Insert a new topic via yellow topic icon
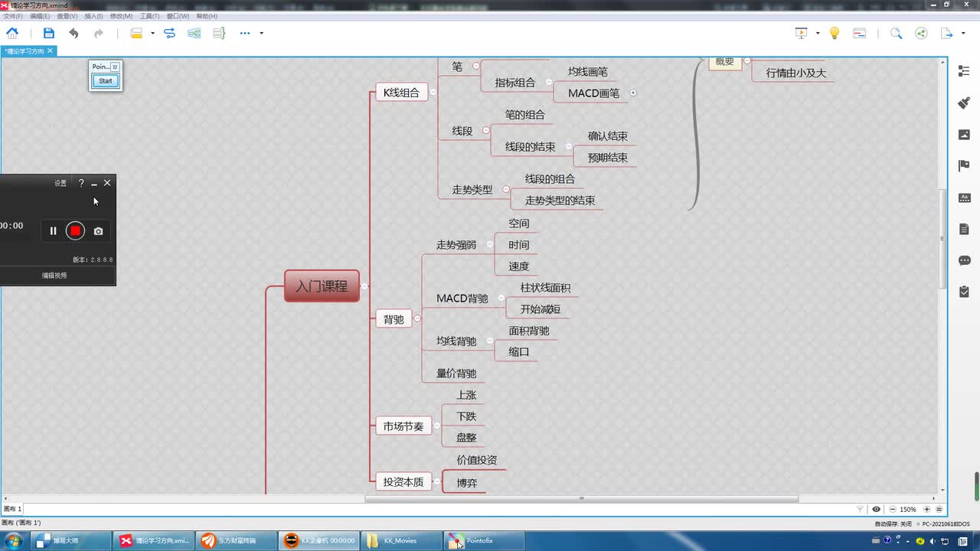The height and width of the screenshot is (551, 980). pos(136,33)
